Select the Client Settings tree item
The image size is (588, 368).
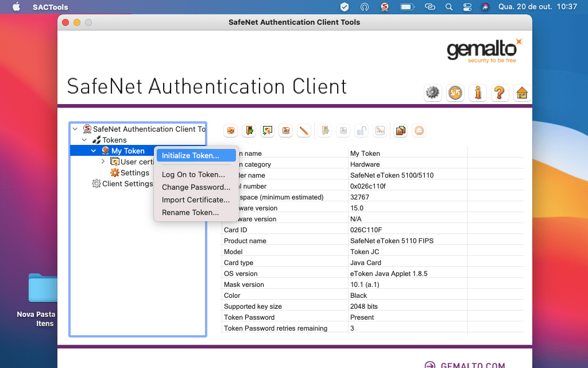[x=123, y=183]
